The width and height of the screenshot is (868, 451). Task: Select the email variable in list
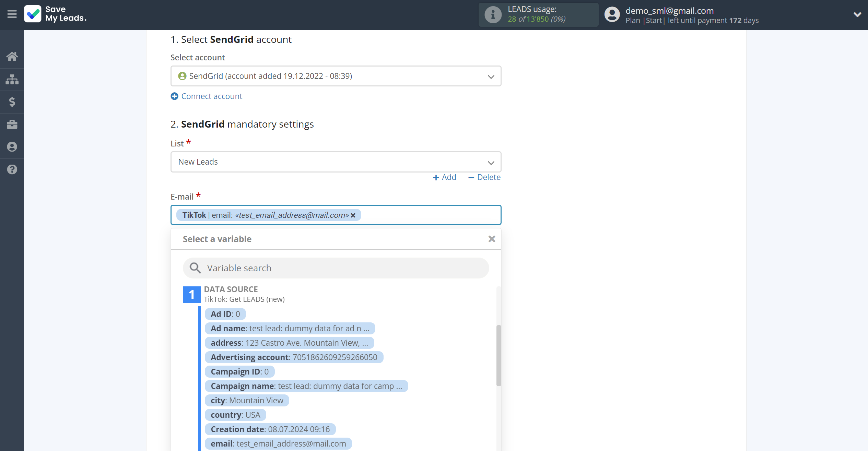point(278,444)
